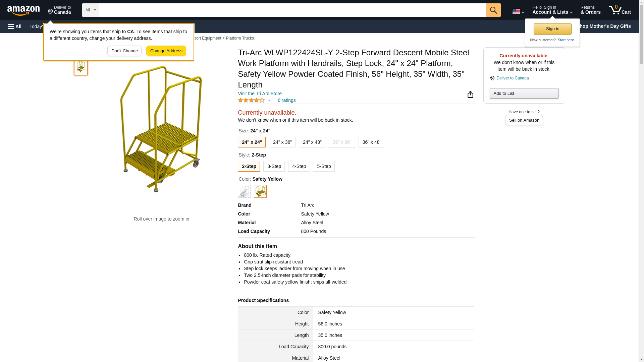Open the Platform Trucks breadcrumb

point(240,38)
